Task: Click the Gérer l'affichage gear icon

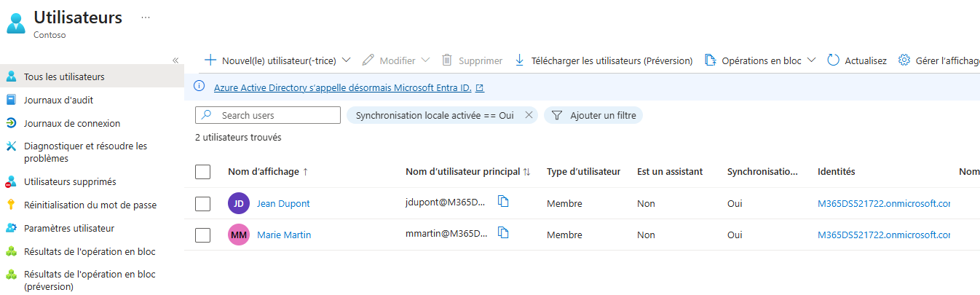Action: [904, 60]
